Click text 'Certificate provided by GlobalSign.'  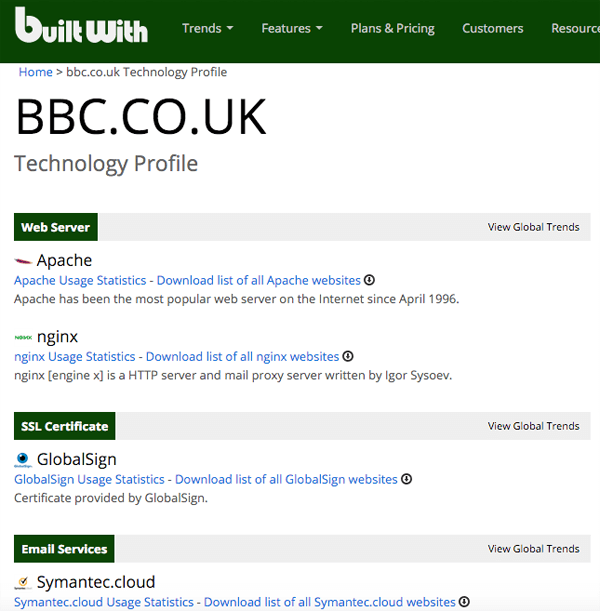pos(111,498)
